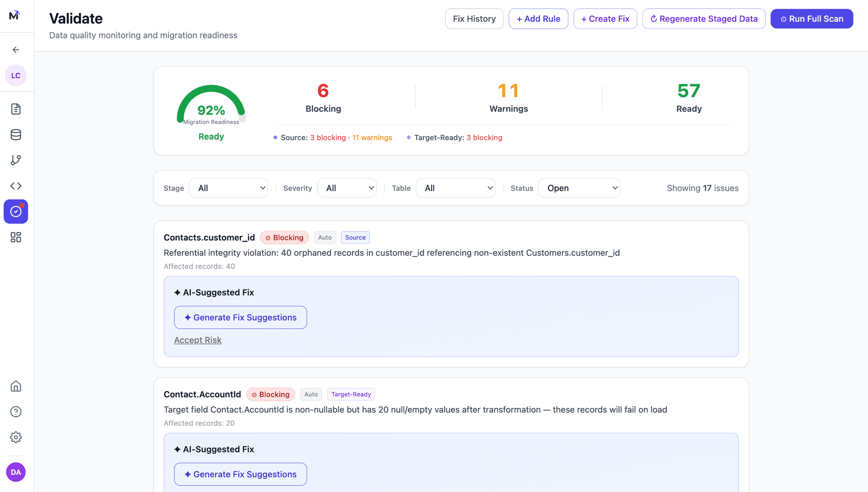Viewport: 868px width, 492px height.
Task: Open the branching/pipeline view from sidebar
Action: pos(16,160)
